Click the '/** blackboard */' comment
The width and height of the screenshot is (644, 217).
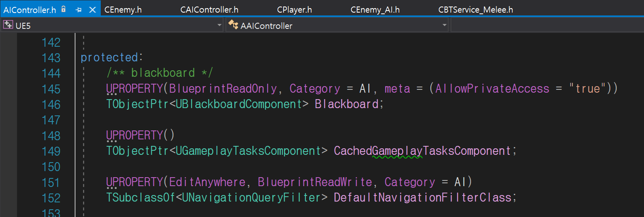[x=159, y=73]
